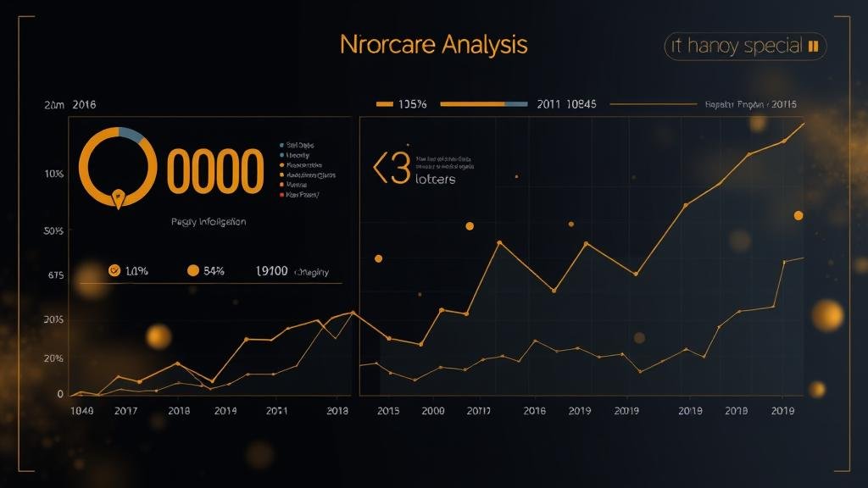Image resolution: width=868 pixels, height=488 pixels.
Task: Select the red legend entry at the bottom
Action: [299, 195]
